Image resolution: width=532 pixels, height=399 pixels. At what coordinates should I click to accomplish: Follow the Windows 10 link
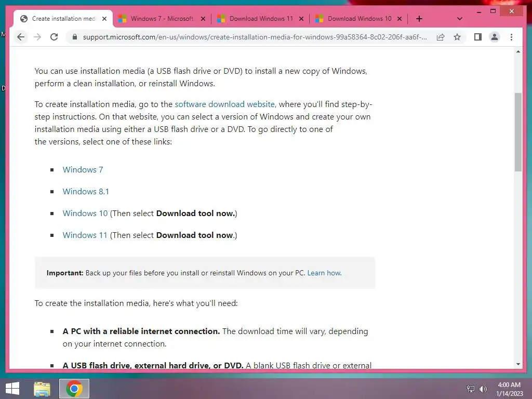coord(85,214)
